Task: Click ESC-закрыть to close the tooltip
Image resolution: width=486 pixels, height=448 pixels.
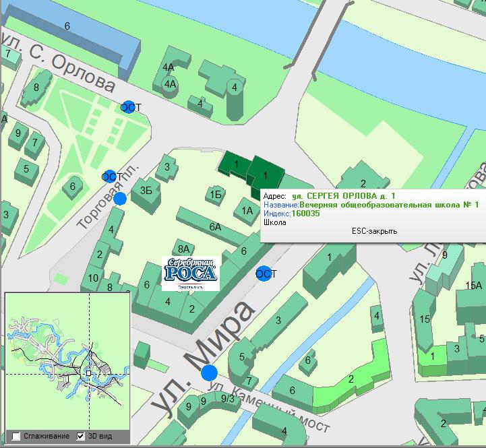Action: tap(374, 231)
